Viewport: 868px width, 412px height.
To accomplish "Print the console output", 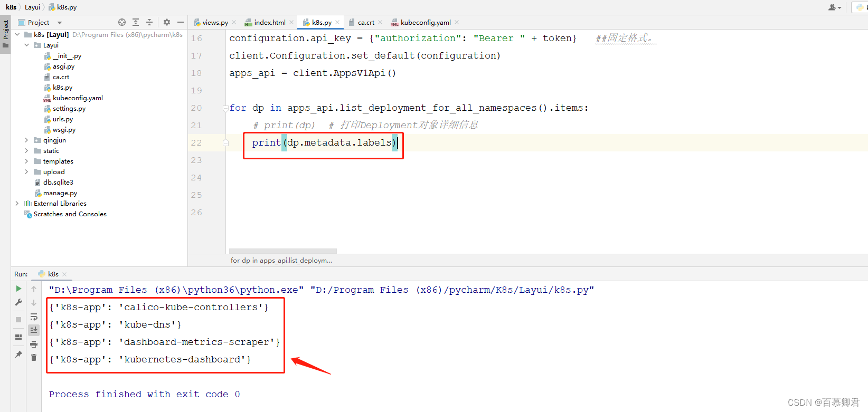I will tap(34, 344).
